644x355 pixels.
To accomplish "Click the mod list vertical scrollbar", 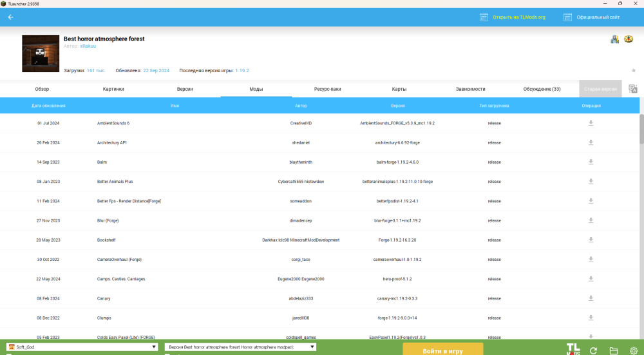I will click(641, 129).
